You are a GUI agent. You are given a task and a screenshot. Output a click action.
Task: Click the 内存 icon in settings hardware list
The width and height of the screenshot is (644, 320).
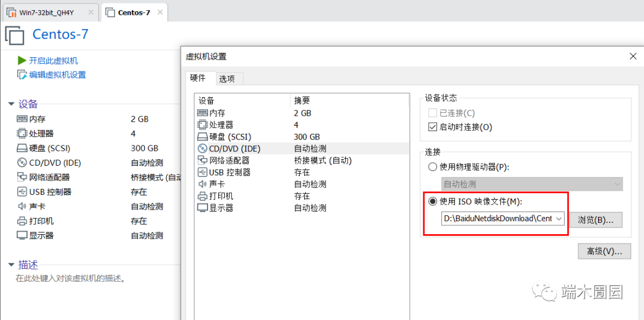(203, 113)
